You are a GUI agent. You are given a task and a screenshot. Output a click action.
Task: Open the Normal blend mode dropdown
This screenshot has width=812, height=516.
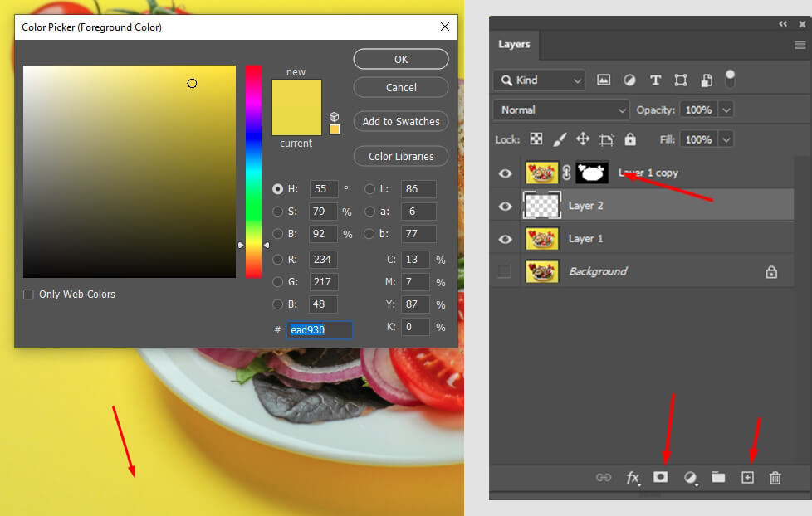point(561,110)
